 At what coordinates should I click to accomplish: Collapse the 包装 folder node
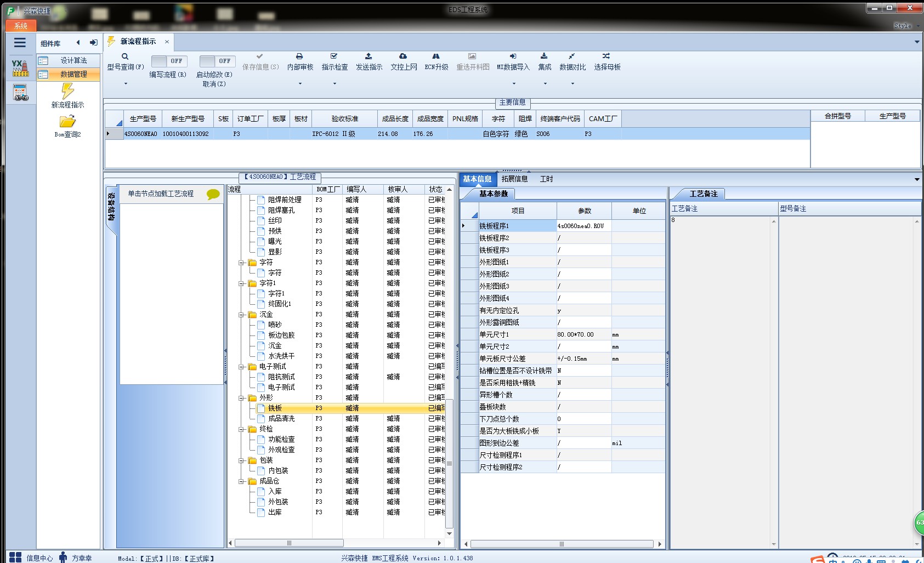pyautogui.click(x=241, y=460)
